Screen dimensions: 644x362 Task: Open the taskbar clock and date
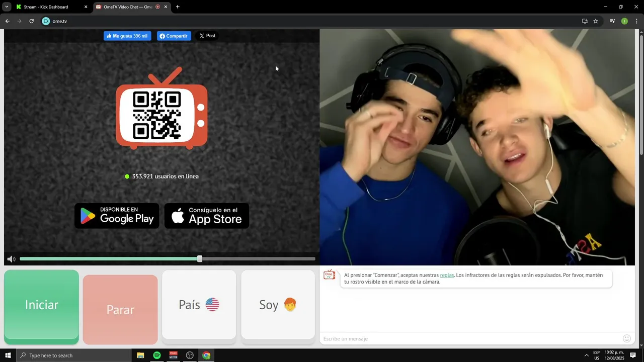(614, 355)
